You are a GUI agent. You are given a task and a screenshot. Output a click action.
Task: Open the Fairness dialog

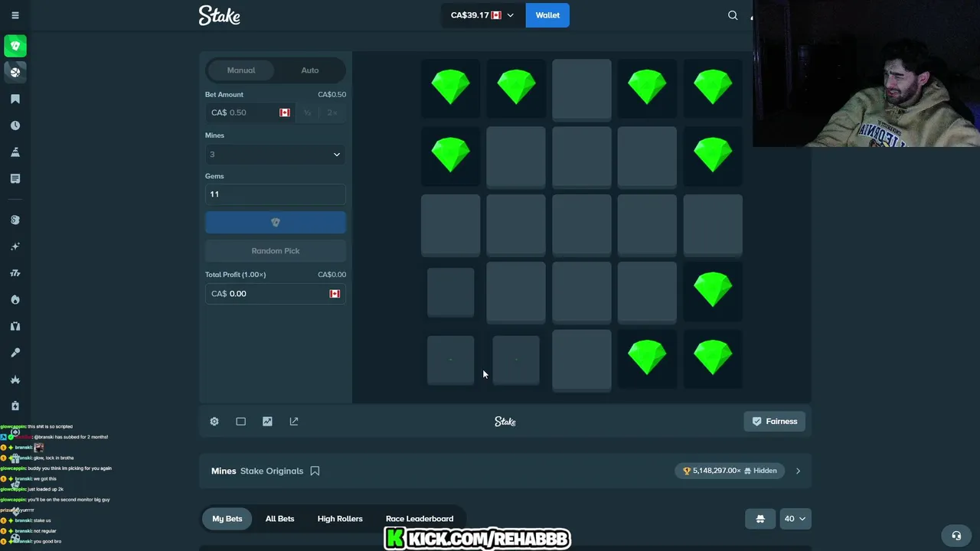tap(775, 422)
